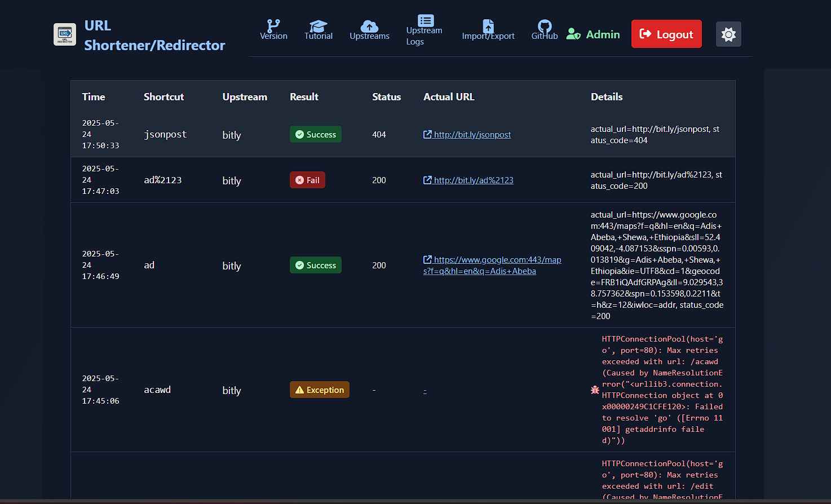Click the Result column header
This screenshot has height=504, width=831.
[x=304, y=96]
